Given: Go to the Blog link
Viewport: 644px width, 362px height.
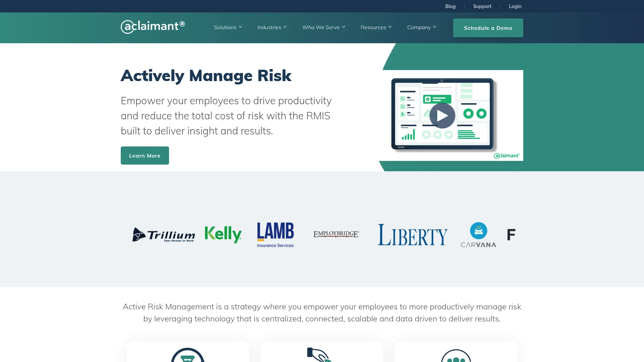Looking at the screenshot, I should click(x=450, y=6).
